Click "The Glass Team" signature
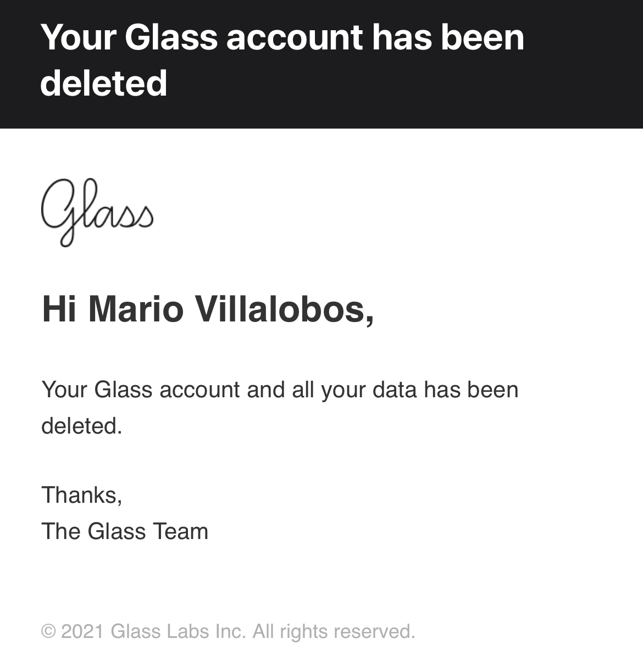Screen dimensions: 643x672 [125, 531]
